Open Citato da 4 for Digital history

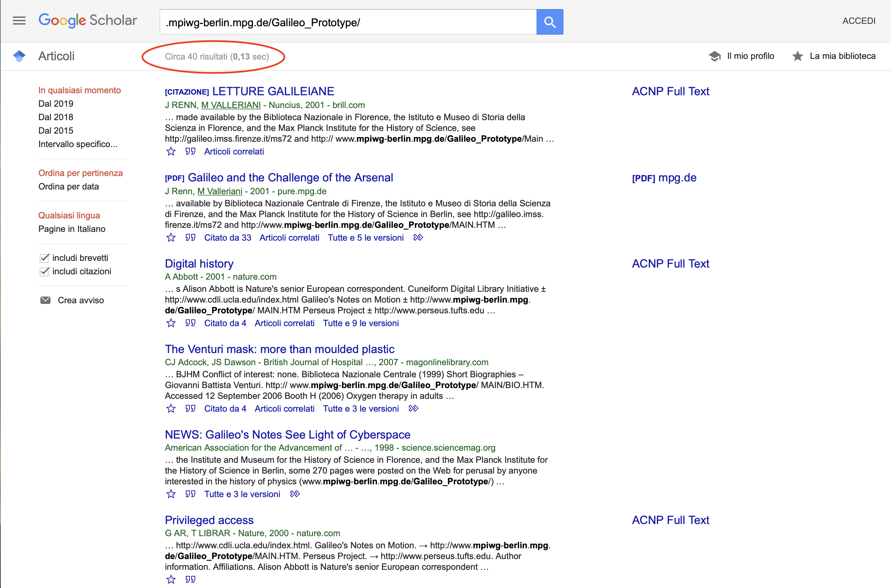tap(225, 323)
